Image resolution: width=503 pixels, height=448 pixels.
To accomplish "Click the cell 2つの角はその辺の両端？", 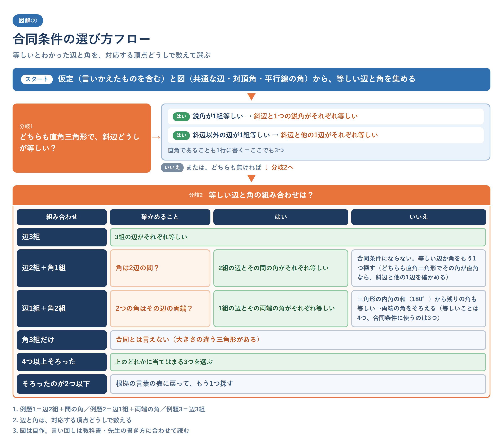I will tap(160, 308).
